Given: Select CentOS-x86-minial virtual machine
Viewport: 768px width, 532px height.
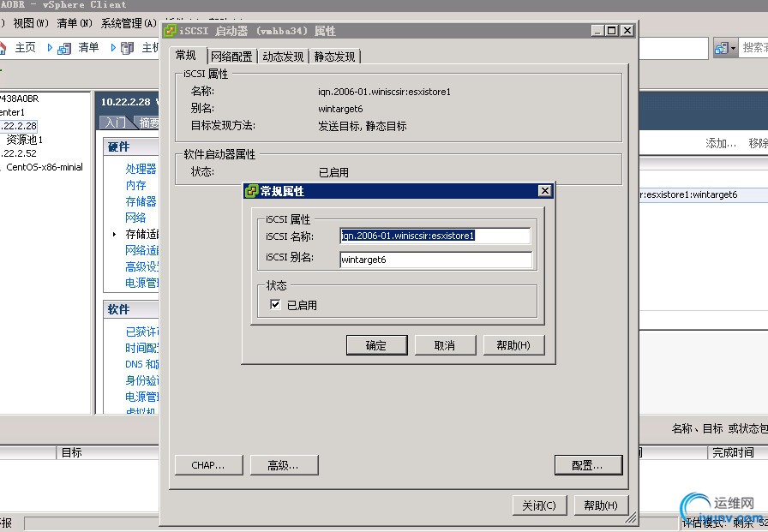Looking at the screenshot, I should (44, 167).
